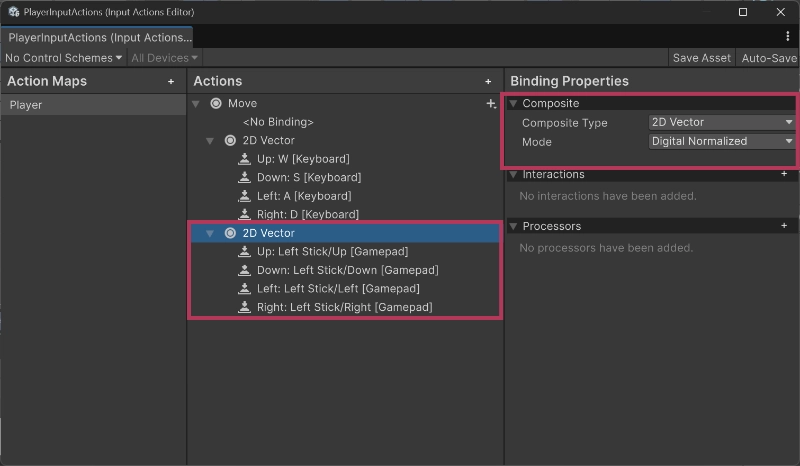Image resolution: width=800 pixels, height=466 pixels.
Task: Collapse the Composite section foldout
Action: tap(513, 104)
